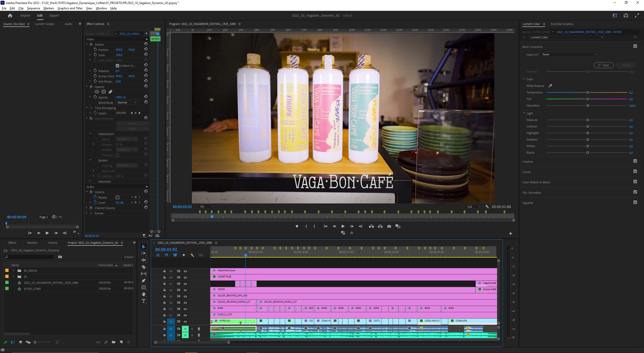Select the Type tool
Screen dimensions: 644x353
[x=144, y=301]
